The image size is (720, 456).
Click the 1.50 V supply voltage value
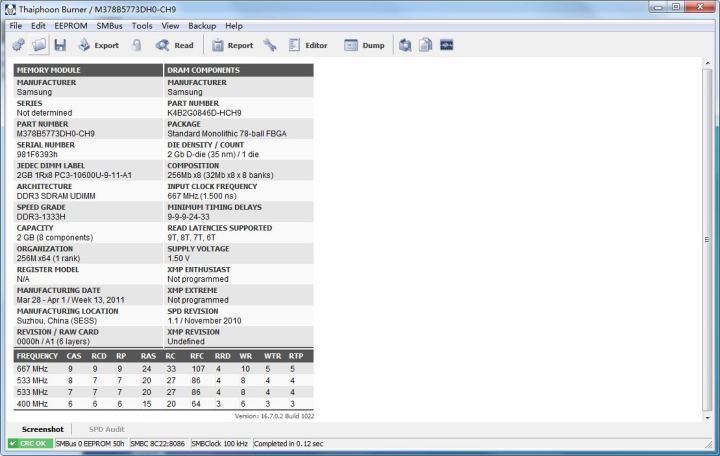click(179, 258)
